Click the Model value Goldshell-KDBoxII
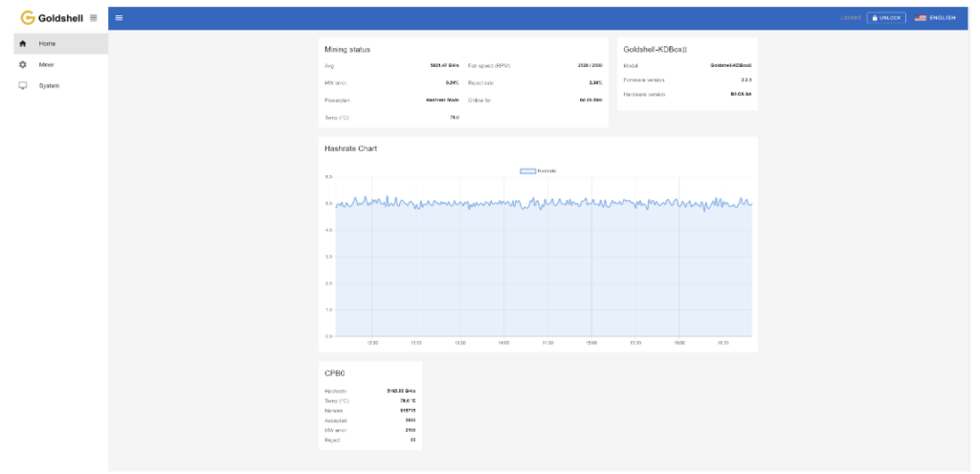Image resolution: width=980 pixels, height=474 pixels. pos(731,66)
